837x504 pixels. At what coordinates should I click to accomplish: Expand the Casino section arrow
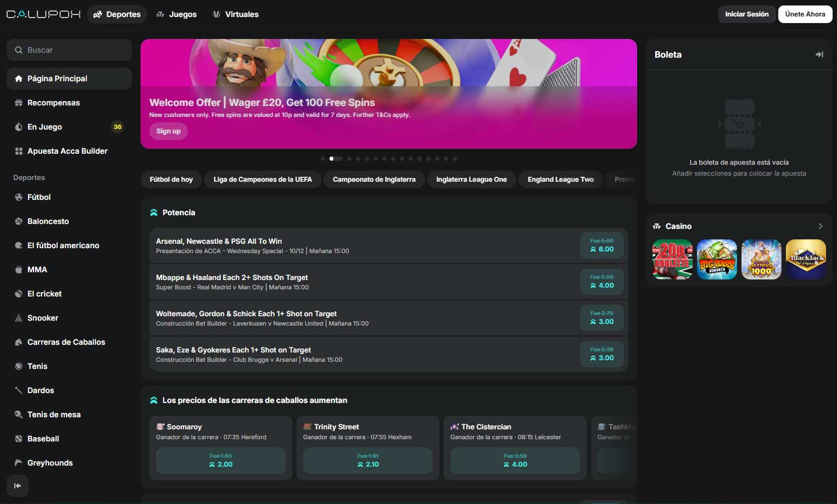pyautogui.click(x=820, y=226)
